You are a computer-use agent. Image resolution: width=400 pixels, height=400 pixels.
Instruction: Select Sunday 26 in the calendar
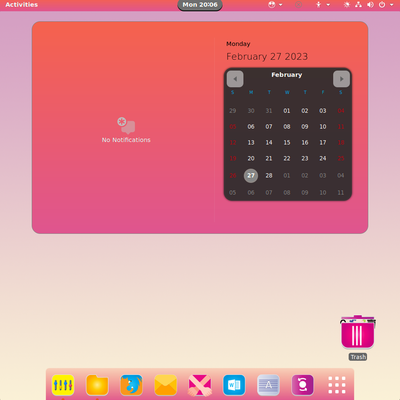click(233, 176)
